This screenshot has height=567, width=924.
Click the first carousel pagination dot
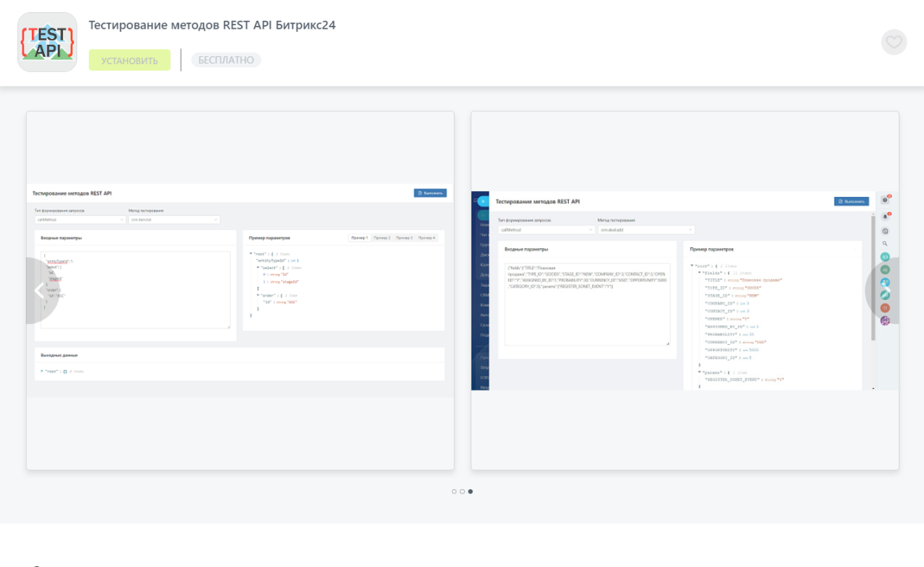[453, 491]
